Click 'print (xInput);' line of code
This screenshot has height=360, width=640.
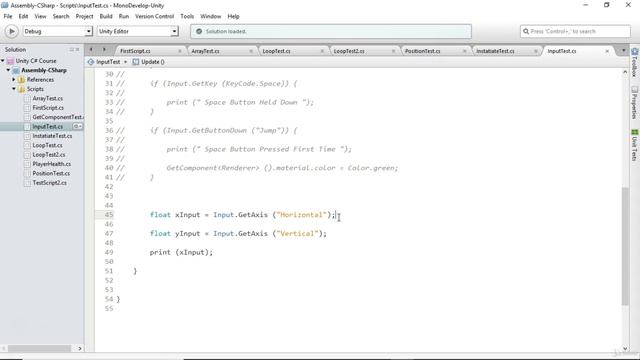[x=181, y=252]
